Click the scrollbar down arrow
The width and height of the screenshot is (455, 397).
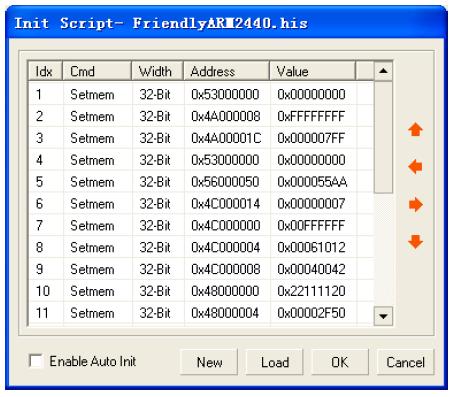coord(383,316)
